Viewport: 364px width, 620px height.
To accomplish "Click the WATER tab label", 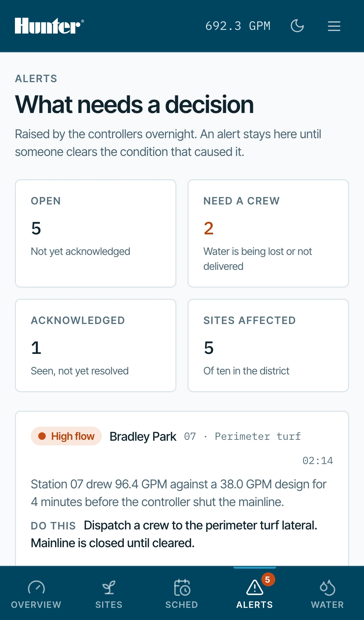I will (x=327, y=605).
